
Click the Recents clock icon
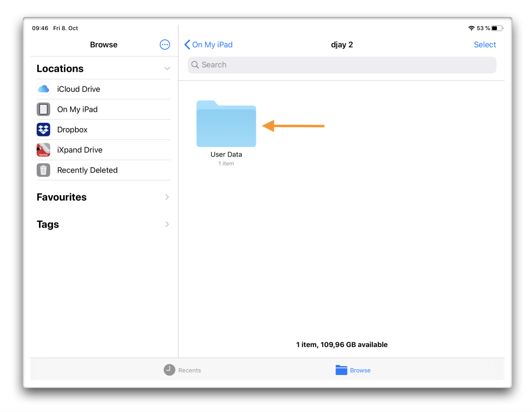click(x=169, y=370)
